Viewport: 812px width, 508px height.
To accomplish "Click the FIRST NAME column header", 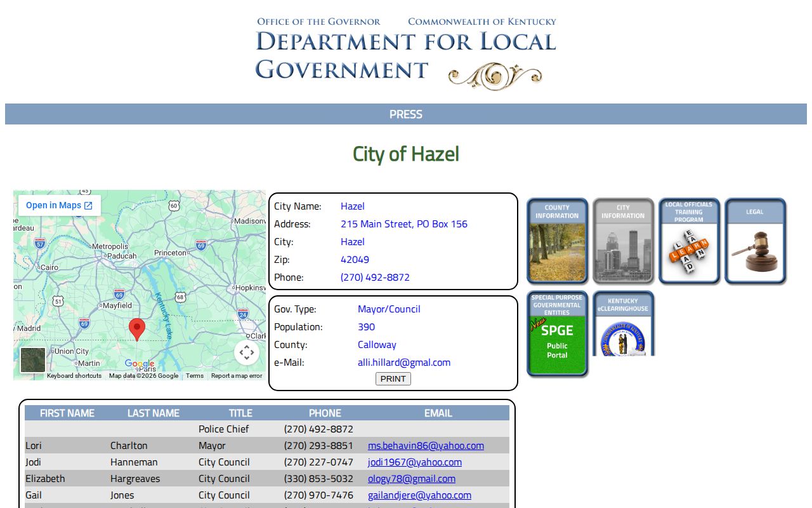I will tap(67, 413).
